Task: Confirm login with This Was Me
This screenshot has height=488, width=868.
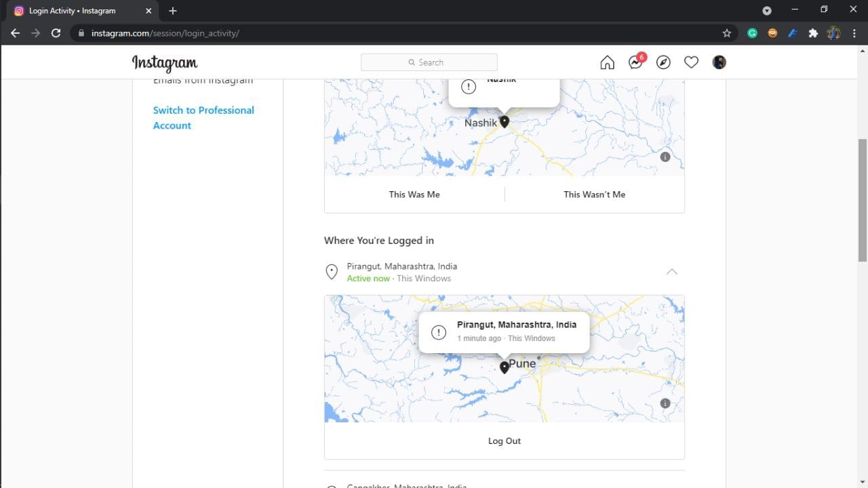Action: [x=414, y=195]
